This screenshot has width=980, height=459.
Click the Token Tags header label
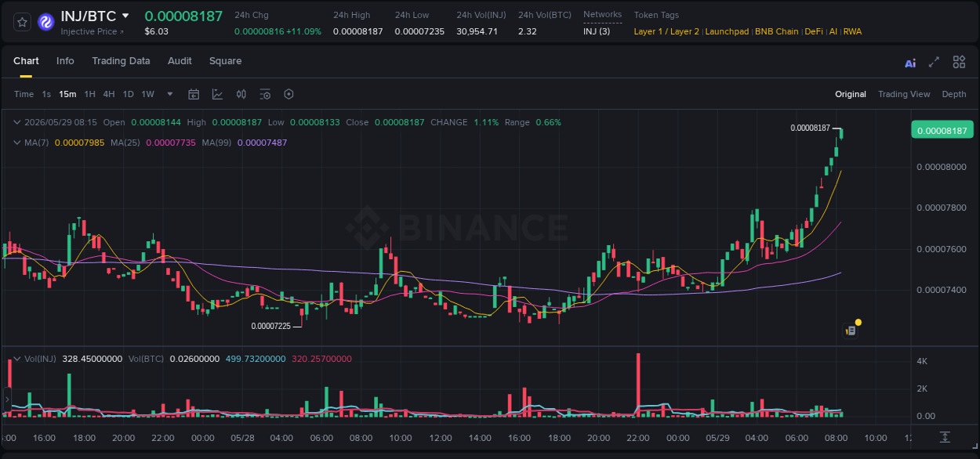656,15
